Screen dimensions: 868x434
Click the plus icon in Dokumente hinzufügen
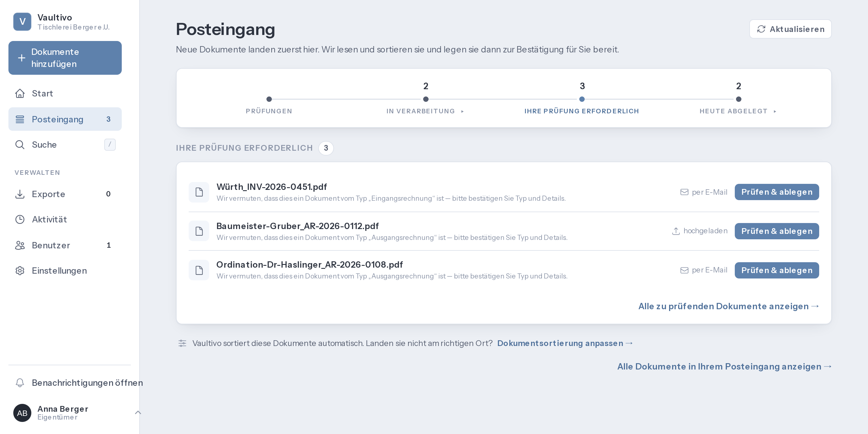click(x=22, y=58)
